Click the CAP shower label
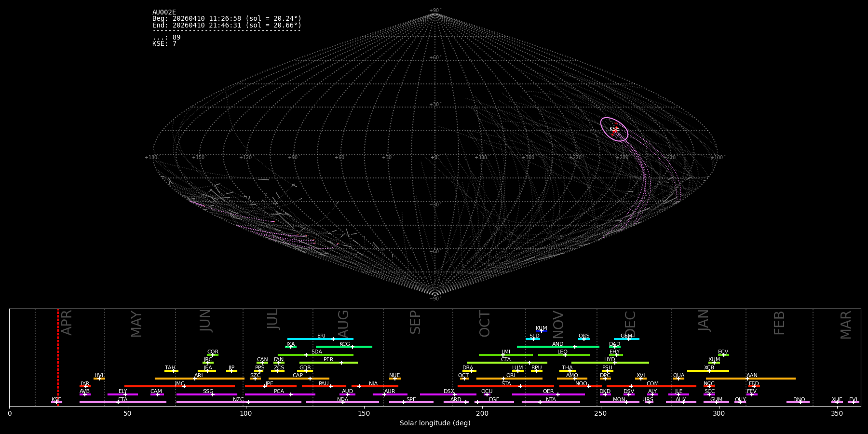 (x=298, y=376)
